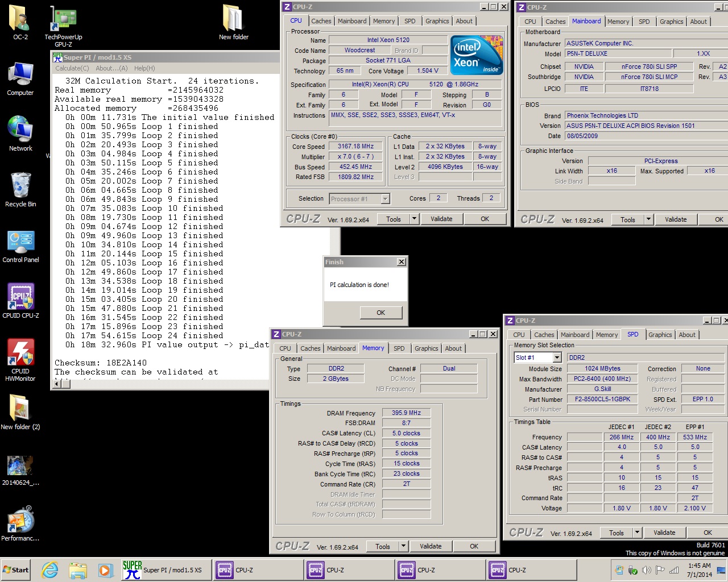This screenshot has width=728, height=582.
Task: Click the taskbar clock showing 1:45 AM
Action: point(699,570)
